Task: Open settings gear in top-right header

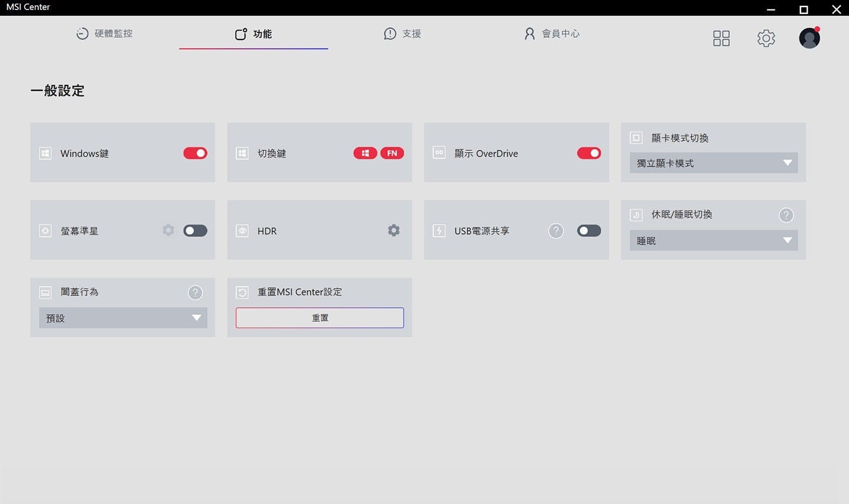Action: coord(766,38)
